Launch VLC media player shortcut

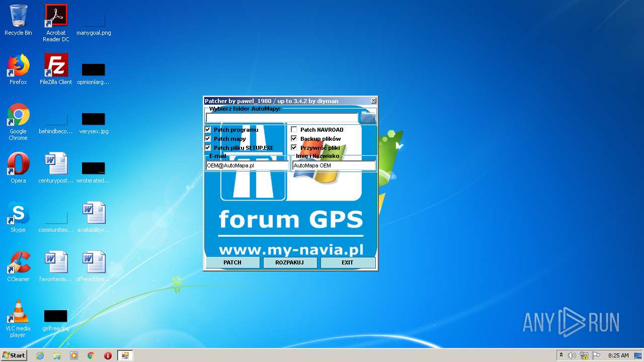click(18, 319)
